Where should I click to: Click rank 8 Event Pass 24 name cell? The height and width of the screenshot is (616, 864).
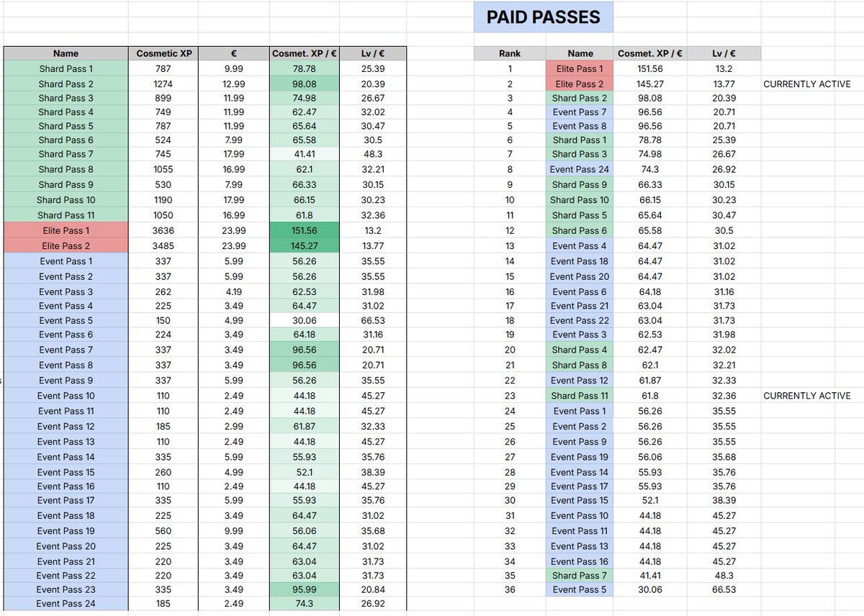pos(580,169)
